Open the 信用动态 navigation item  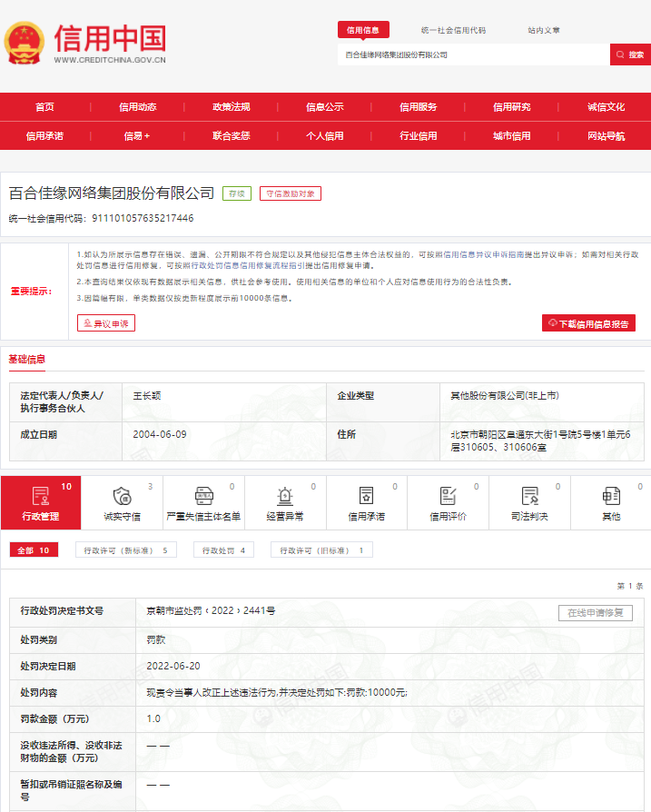tap(138, 106)
